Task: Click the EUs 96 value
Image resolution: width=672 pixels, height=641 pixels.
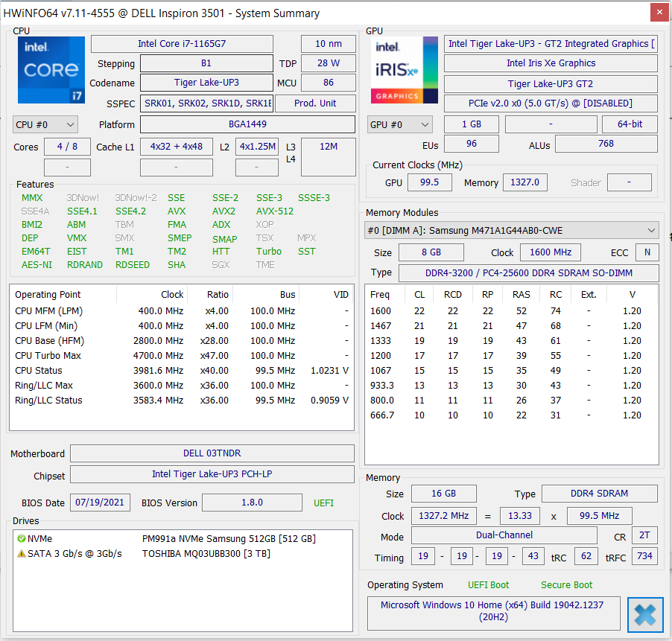Action: click(472, 144)
